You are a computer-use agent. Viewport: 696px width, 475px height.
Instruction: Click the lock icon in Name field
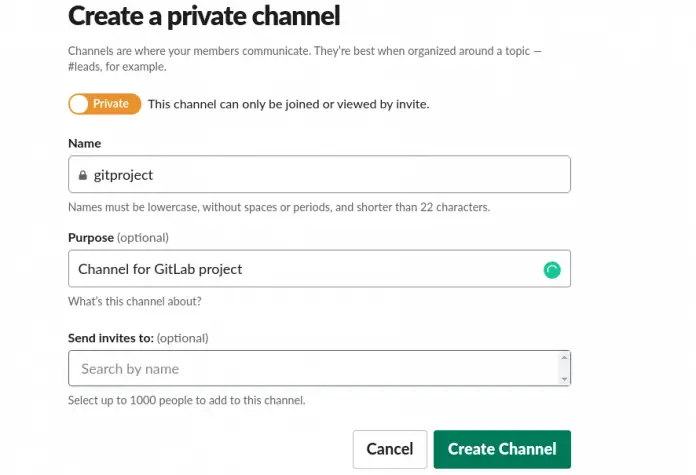point(83,175)
